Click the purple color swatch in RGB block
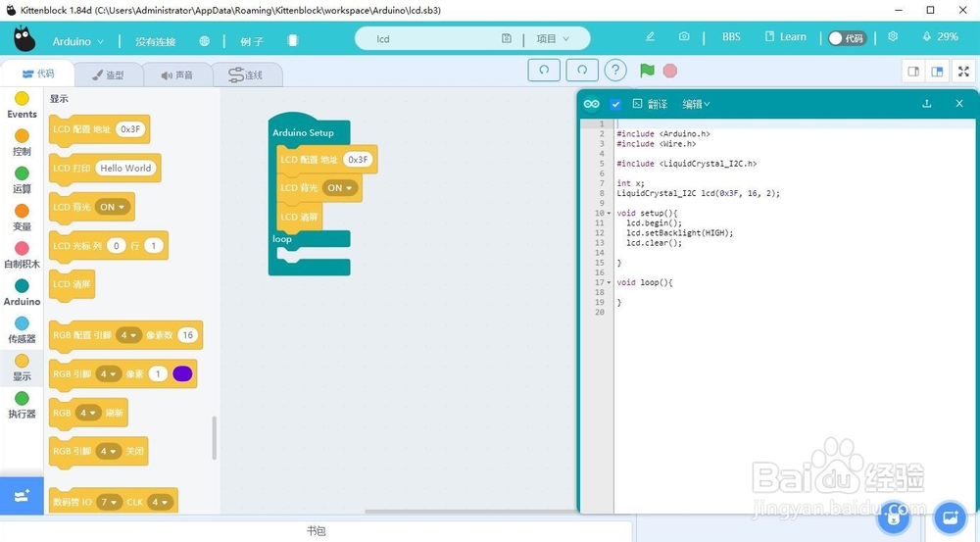This screenshot has height=542, width=980. 182,373
